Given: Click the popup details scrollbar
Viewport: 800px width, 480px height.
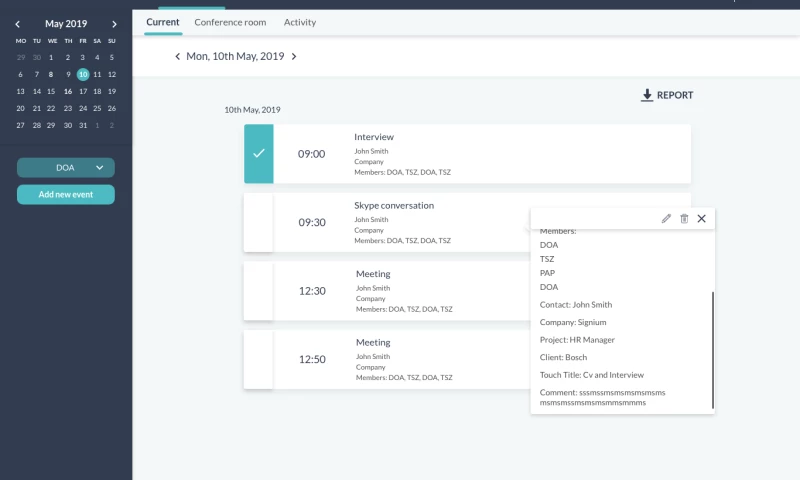Looking at the screenshot, I should click(713, 350).
